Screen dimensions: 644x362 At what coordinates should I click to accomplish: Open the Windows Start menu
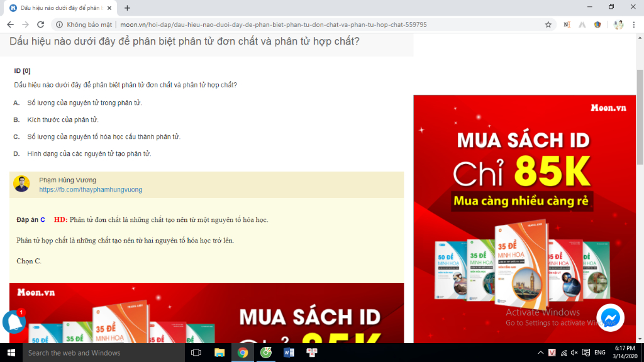tap(11, 353)
